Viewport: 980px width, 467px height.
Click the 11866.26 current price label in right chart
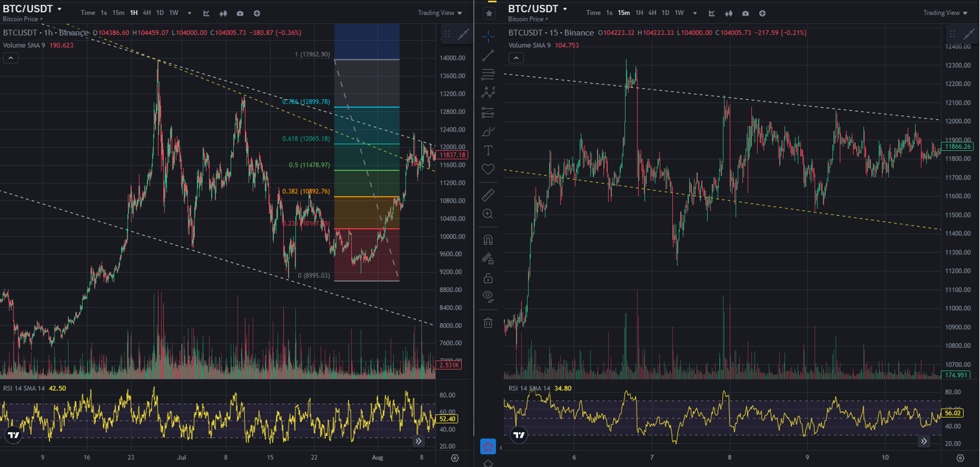pyautogui.click(x=958, y=147)
